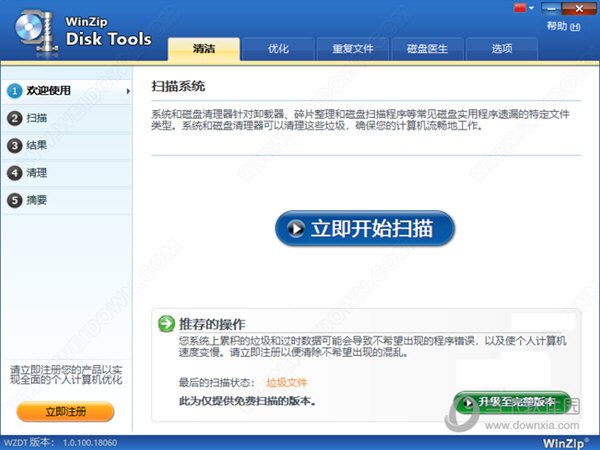Click the WinZip Disk Tools logo icon
Screen dimensions: 600x450
[37, 34]
